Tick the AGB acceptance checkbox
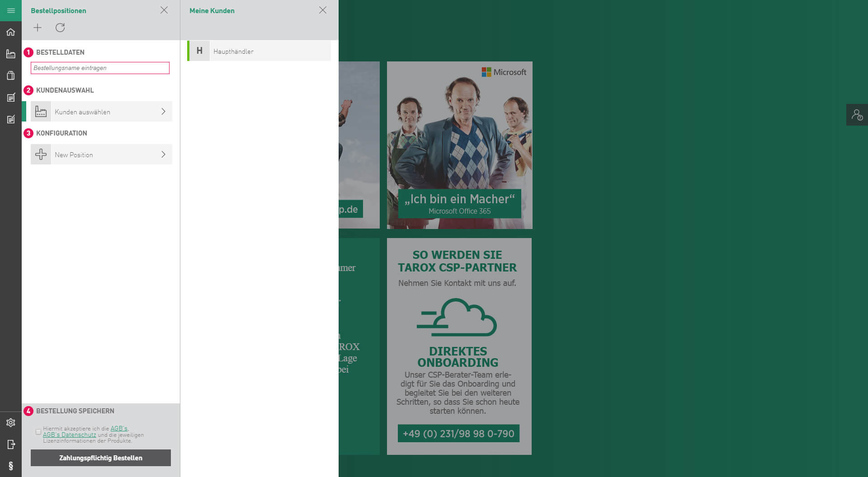The height and width of the screenshot is (477, 868). click(x=38, y=432)
